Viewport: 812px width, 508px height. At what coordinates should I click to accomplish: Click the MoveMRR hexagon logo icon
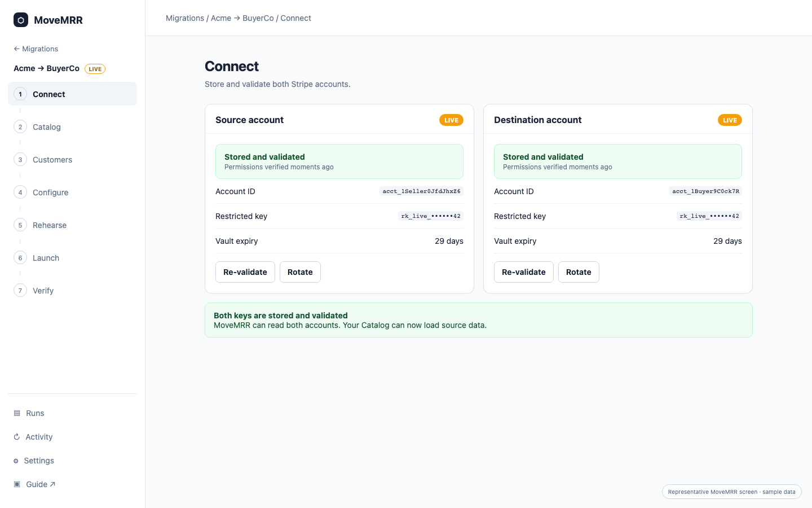[x=21, y=20]
